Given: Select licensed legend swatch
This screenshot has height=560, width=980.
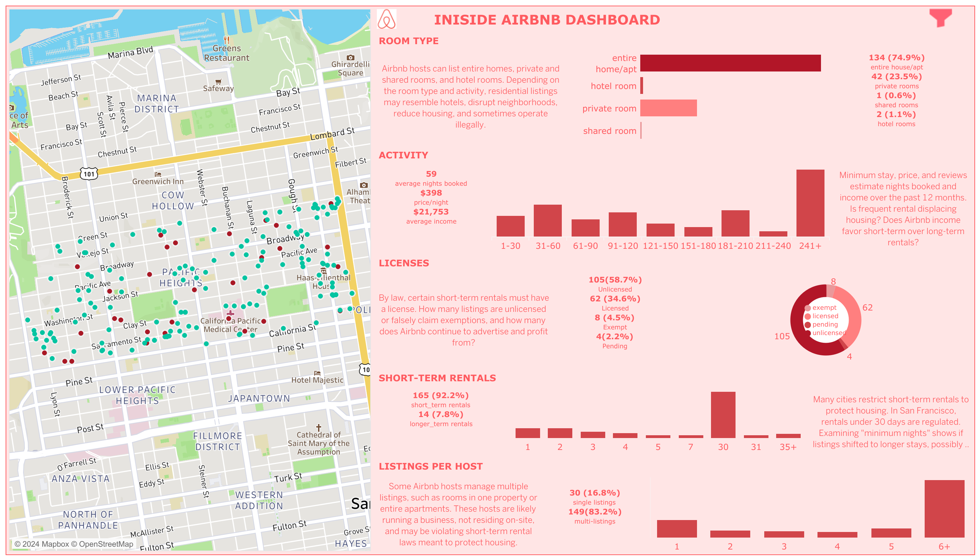Looking at the screenshot, I should [x=807, y=316].
